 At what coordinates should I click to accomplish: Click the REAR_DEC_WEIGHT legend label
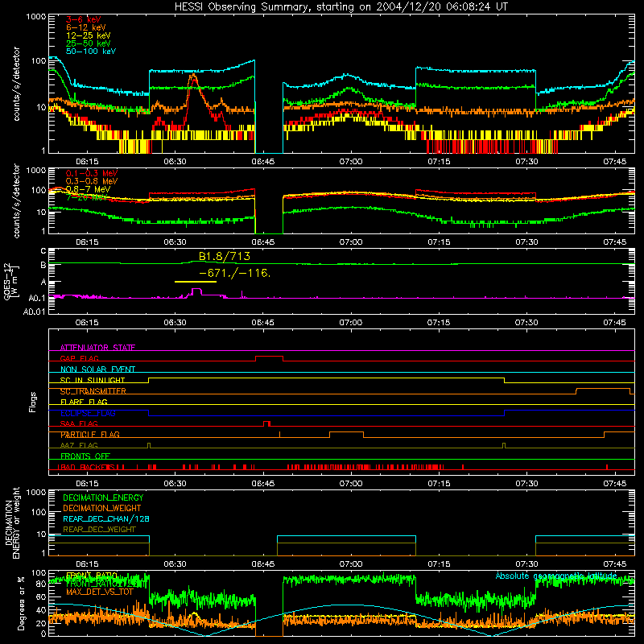pos(99,530)
